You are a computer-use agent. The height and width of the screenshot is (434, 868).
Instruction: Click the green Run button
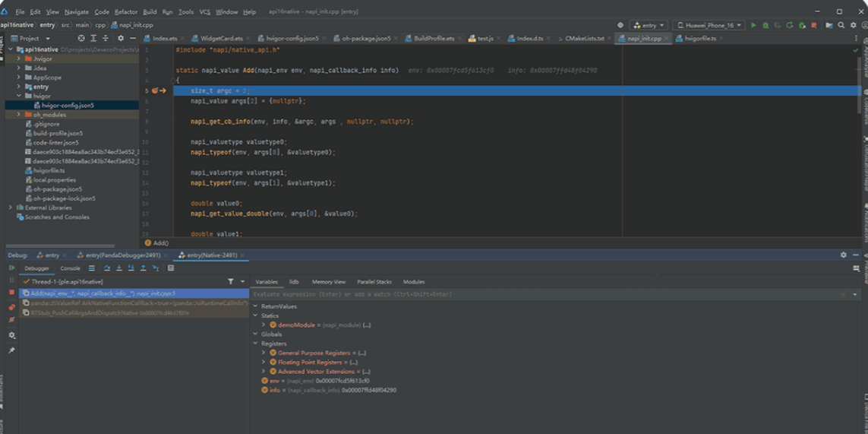click(753, 25)
